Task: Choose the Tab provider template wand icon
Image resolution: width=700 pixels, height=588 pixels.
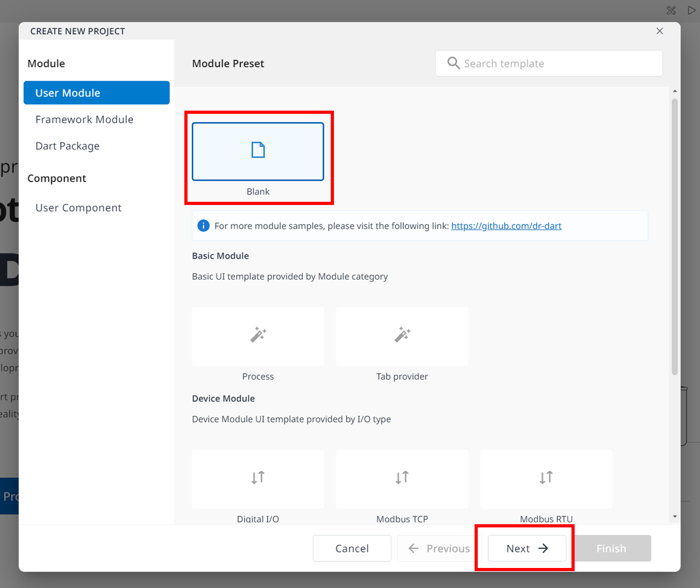Action: [x=402, y=335]
